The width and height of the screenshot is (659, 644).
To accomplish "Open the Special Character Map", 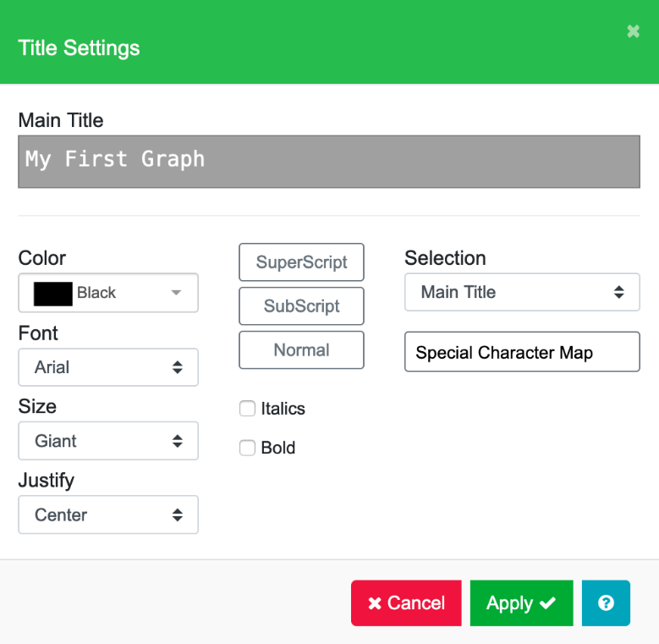I will (522, 352).
